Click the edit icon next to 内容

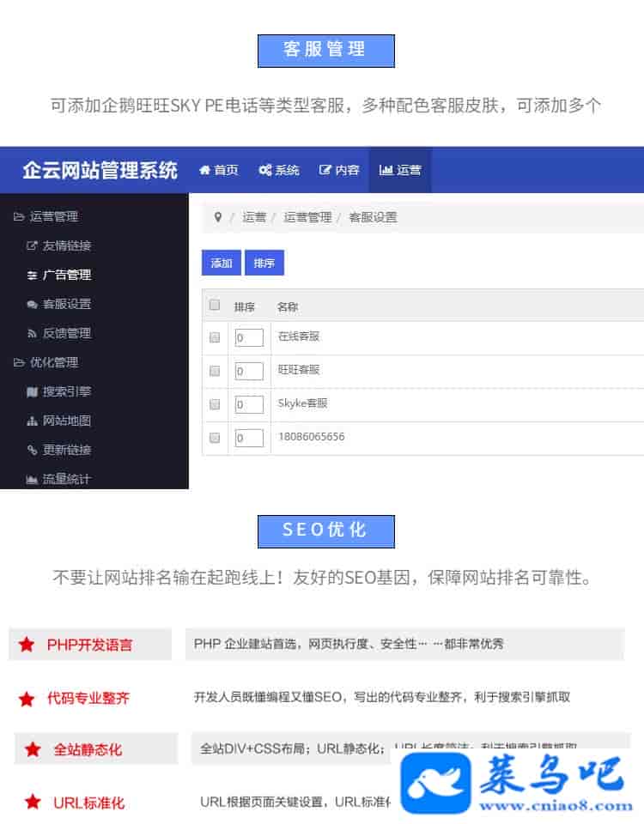[x=325, y=170]
